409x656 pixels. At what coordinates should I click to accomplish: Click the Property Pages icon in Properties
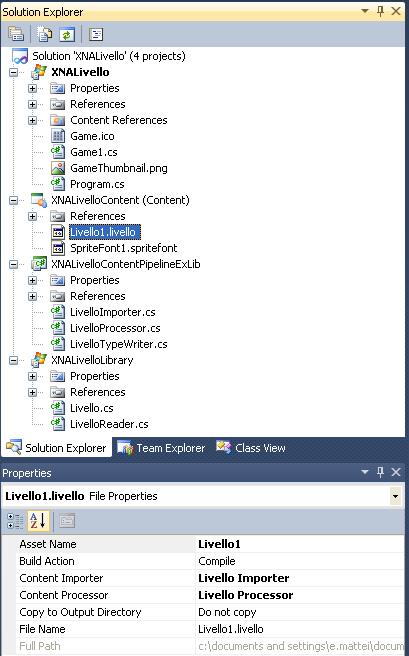(x=66, y=521)
